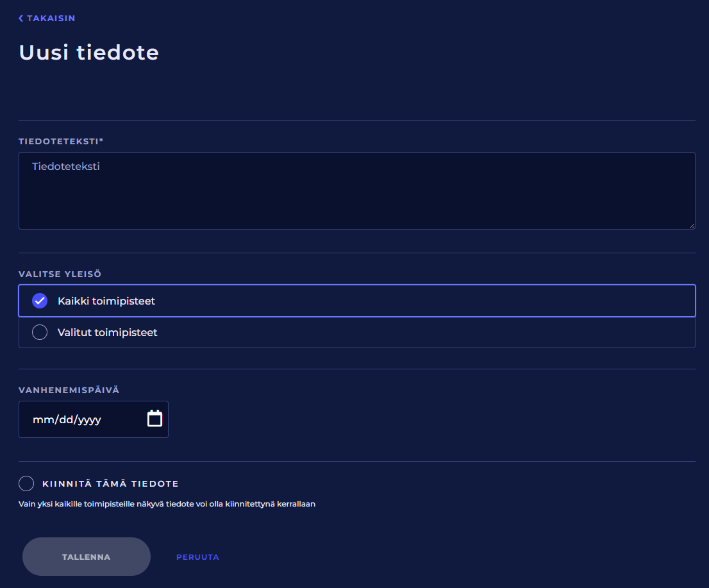Image resolution: width=709 pixels, height=588 pixels.
Task: Click the Uusi tiedote page heading
Action: click(89, 53)
